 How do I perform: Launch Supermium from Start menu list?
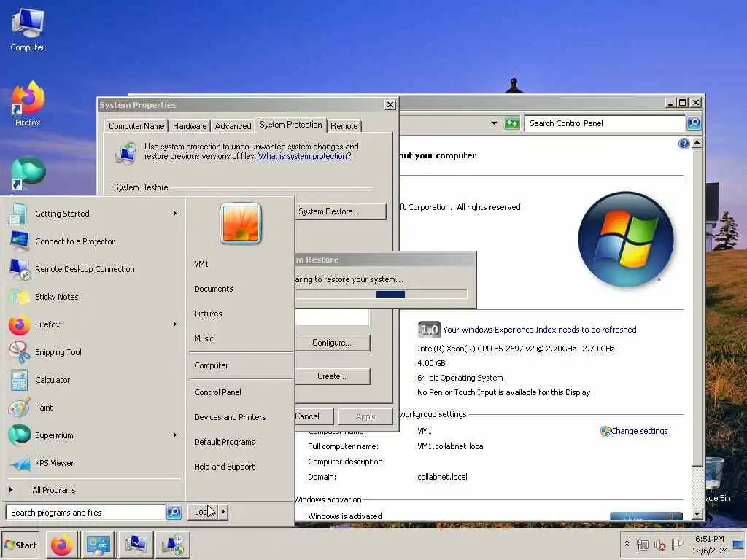pyautogui.click(x=93, y=435)
